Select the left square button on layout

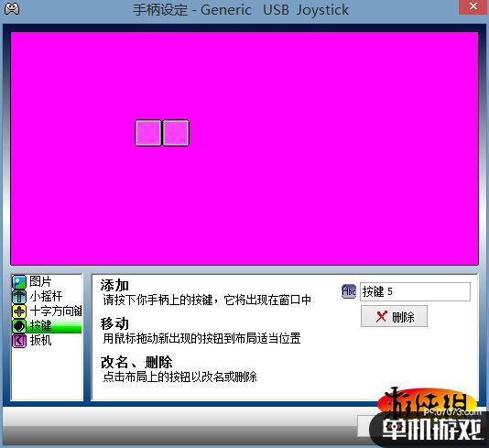[x=148, y=133]
